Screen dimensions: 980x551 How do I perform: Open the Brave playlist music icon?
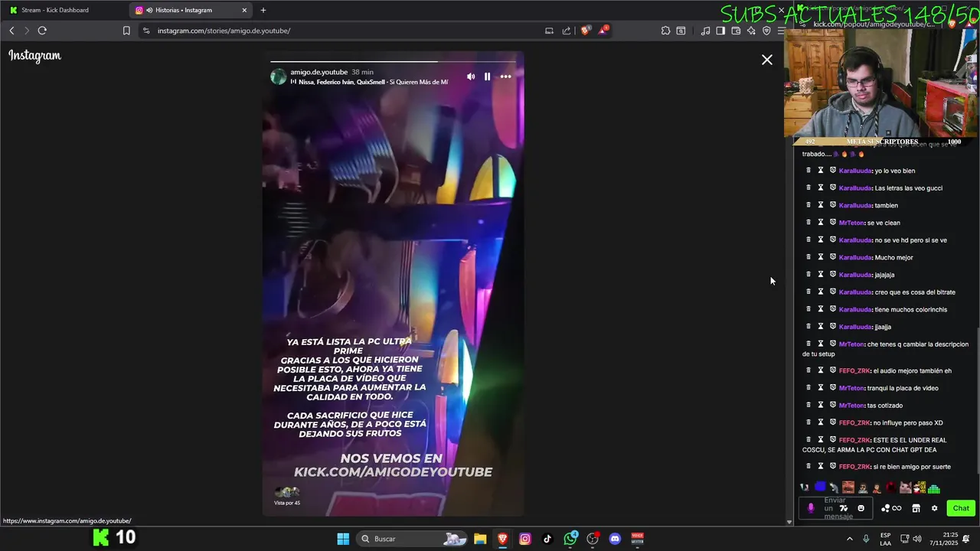coord(705,31)
